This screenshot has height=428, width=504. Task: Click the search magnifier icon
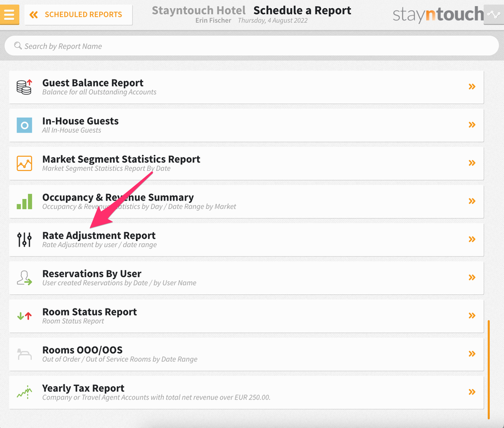click(18, 45)
